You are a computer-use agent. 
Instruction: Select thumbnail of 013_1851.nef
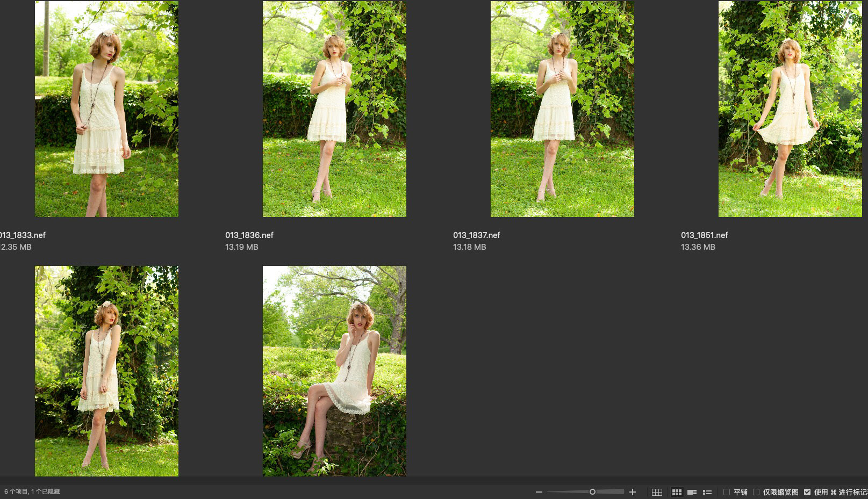pos(790,109)
